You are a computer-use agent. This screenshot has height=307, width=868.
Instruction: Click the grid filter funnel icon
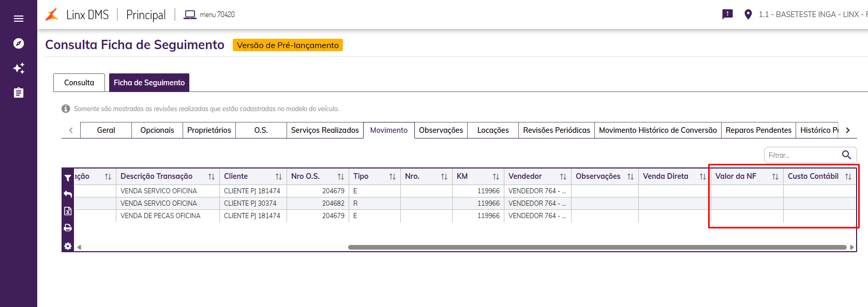pos(68,178)
